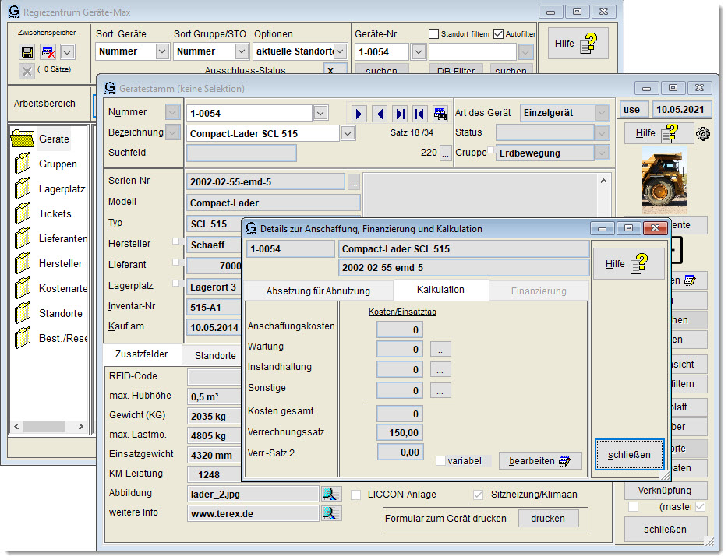Enable the Standort filtern checkbox
728x560 pixels.
tap(434, 33)
